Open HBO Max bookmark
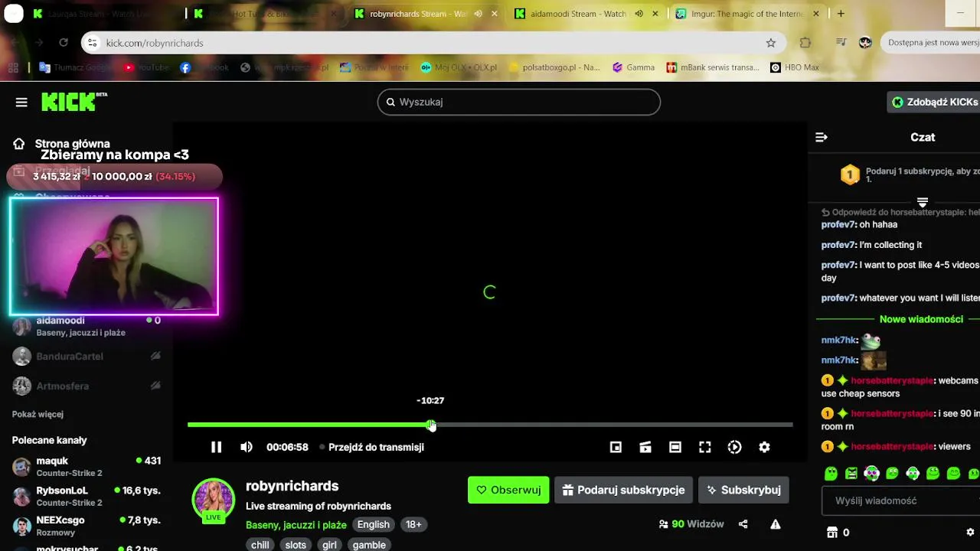This screenshot has width=980, height=551. [795, 67]
